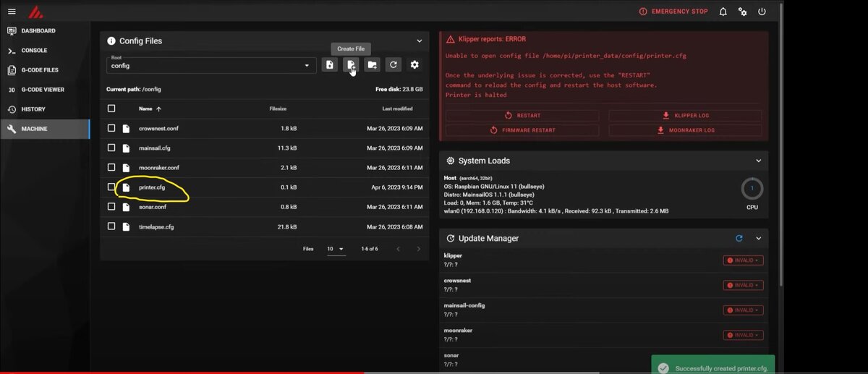Image resolution: width=868 pixels, height=374 pixels.
Task: Open klipper INVALID status dropdown
Action: (743, 260)
